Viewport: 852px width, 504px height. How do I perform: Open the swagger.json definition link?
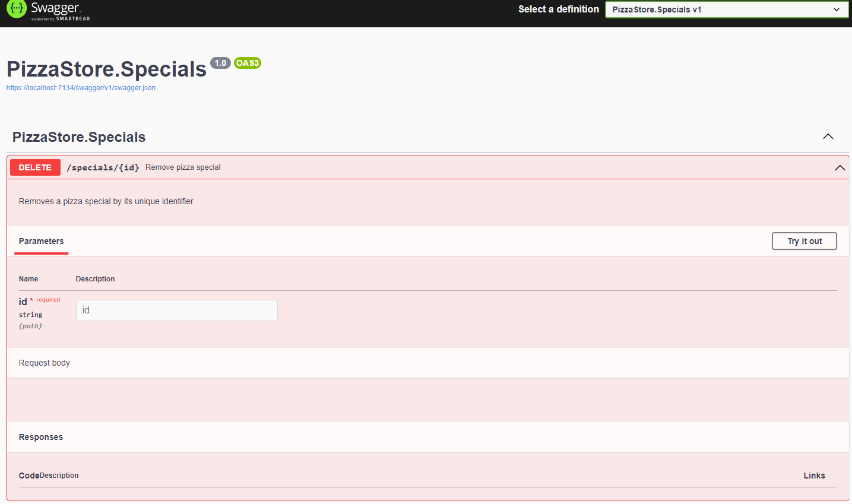click(x=81, y=88)
